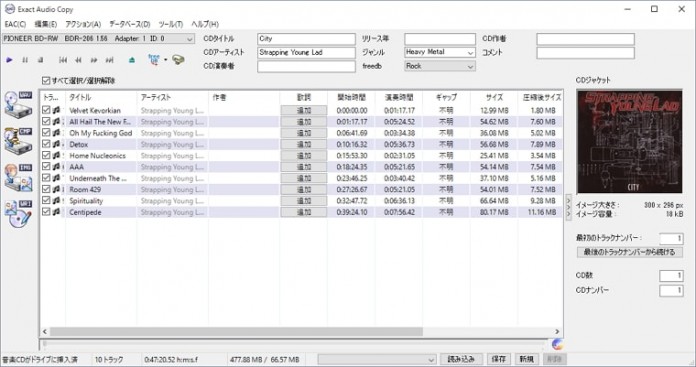Click the Exact Audio Copy title bar icon
696x367 pixels.
(x=9, y=9)
